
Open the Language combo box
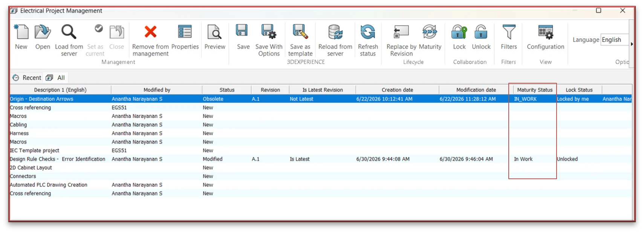tap(615, 40)
